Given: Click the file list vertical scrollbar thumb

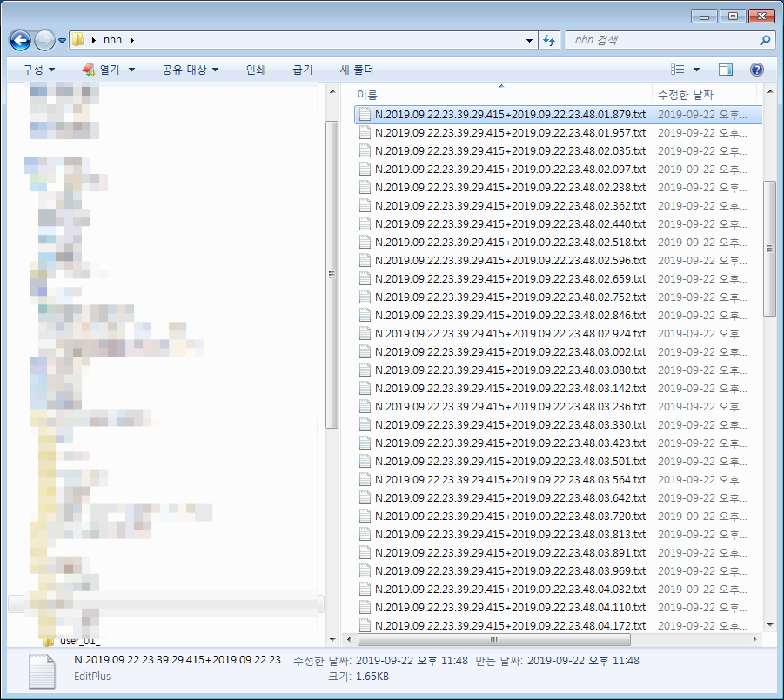Looking at the screenshot, I should click(768, 248).
